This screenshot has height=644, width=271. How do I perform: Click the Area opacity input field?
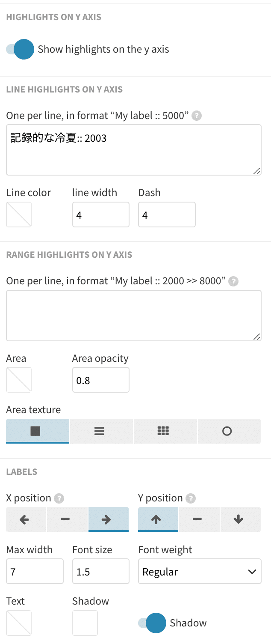100,380
